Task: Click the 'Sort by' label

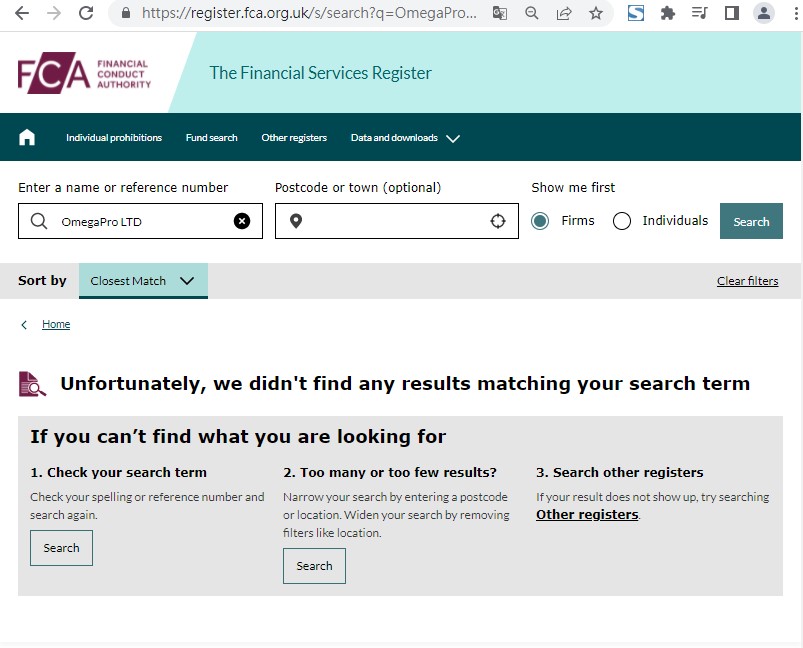Action: click(x=42, y=280)
